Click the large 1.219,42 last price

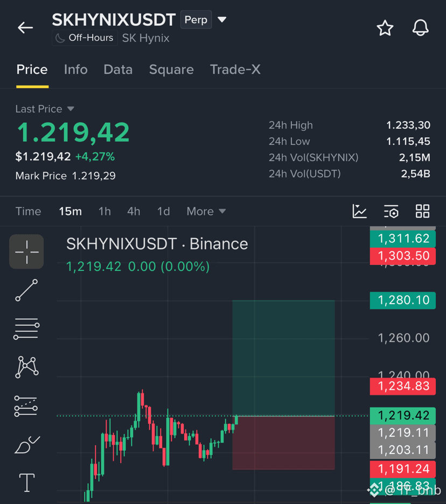(x=73, y=132)
